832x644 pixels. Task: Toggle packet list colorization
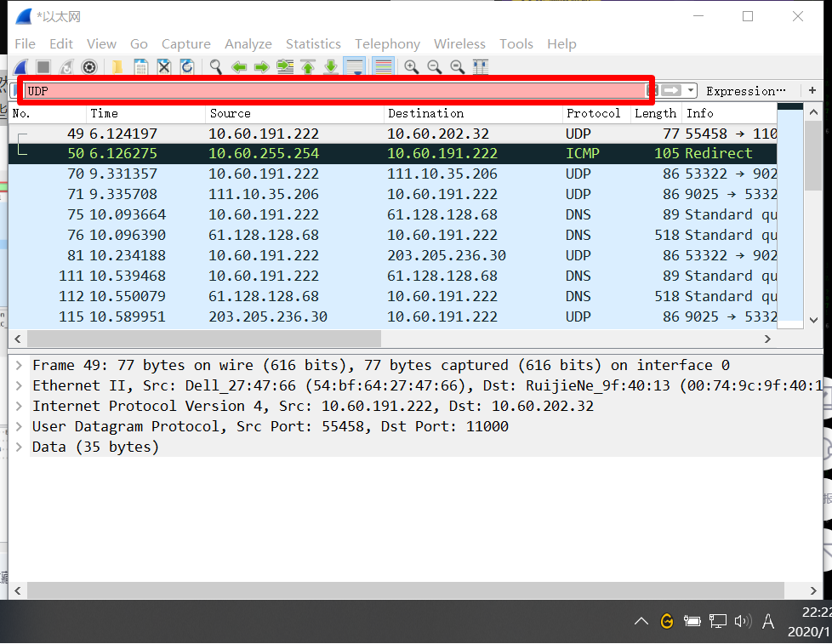point(383,66)
